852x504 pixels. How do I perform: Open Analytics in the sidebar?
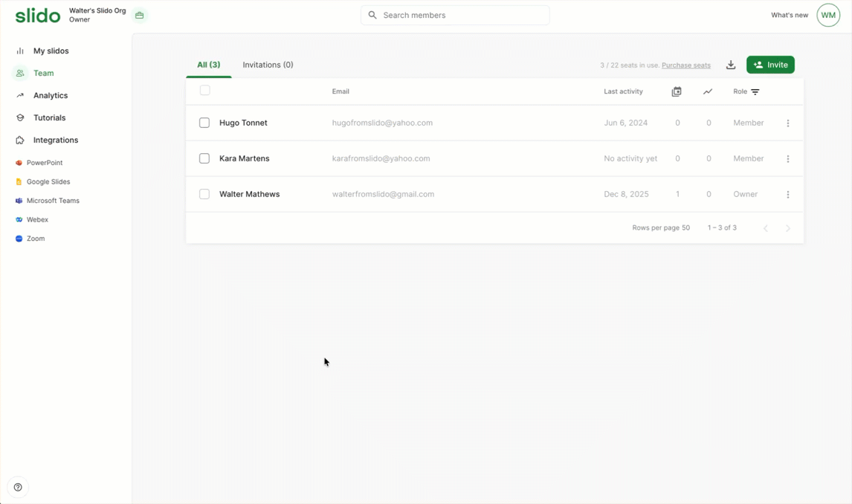coord(51,96)
